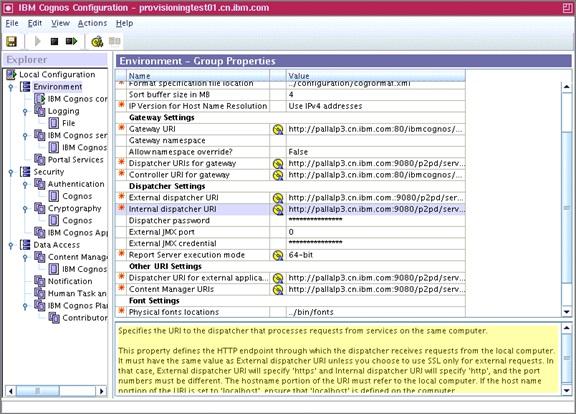This screenshot has height=414, width=576.
Task: Collapse the Cryptography tree node
Action: tap(25, 209)
